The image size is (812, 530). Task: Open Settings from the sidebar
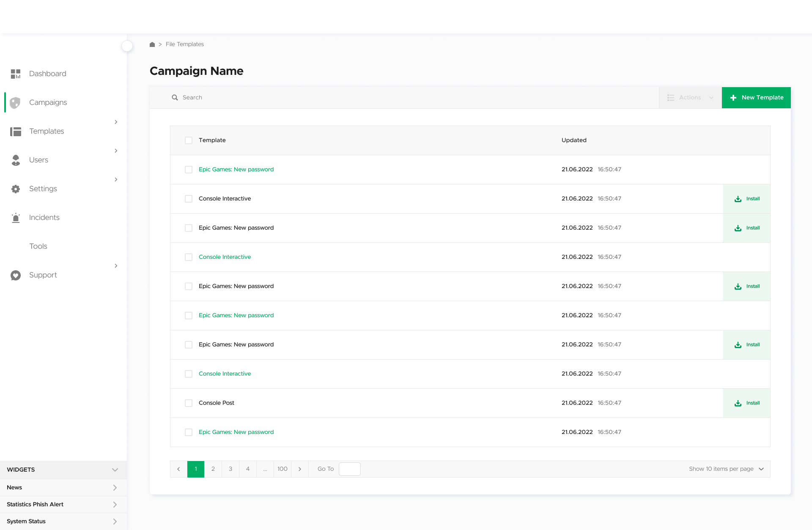click(43, 189)
